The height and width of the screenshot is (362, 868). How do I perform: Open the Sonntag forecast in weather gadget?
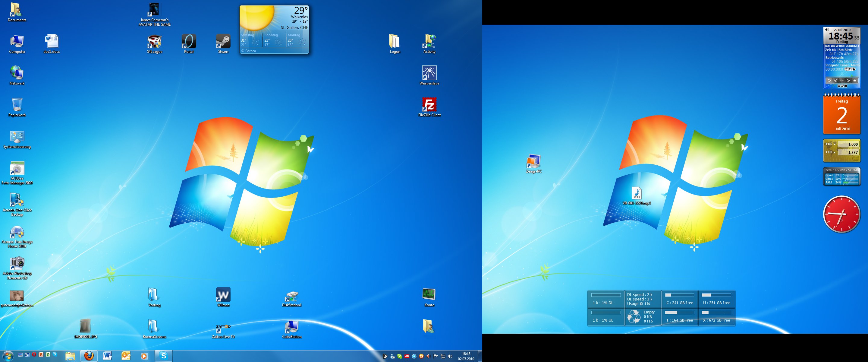[274, 40]
